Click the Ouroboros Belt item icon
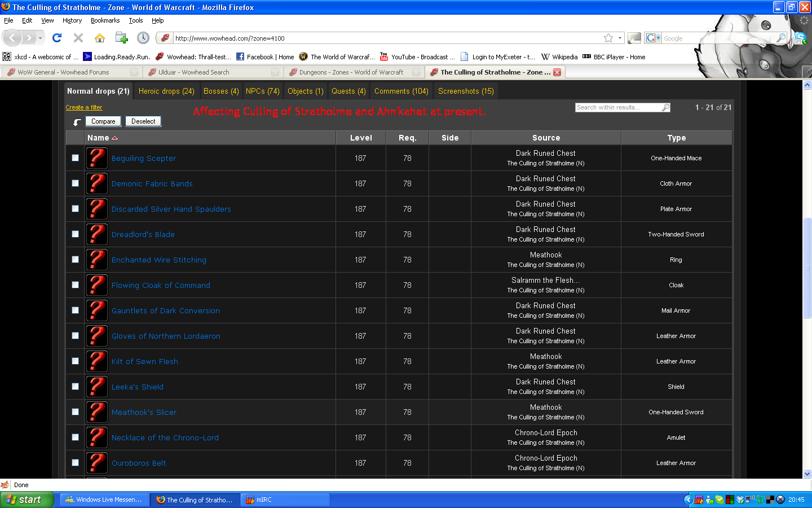This screenshot has width=812, height=508. (97, 463)
